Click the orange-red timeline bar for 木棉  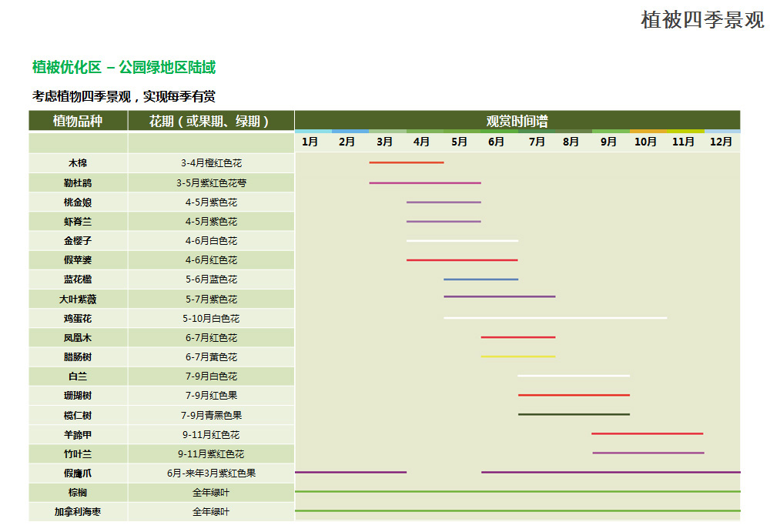pos(407,162)
